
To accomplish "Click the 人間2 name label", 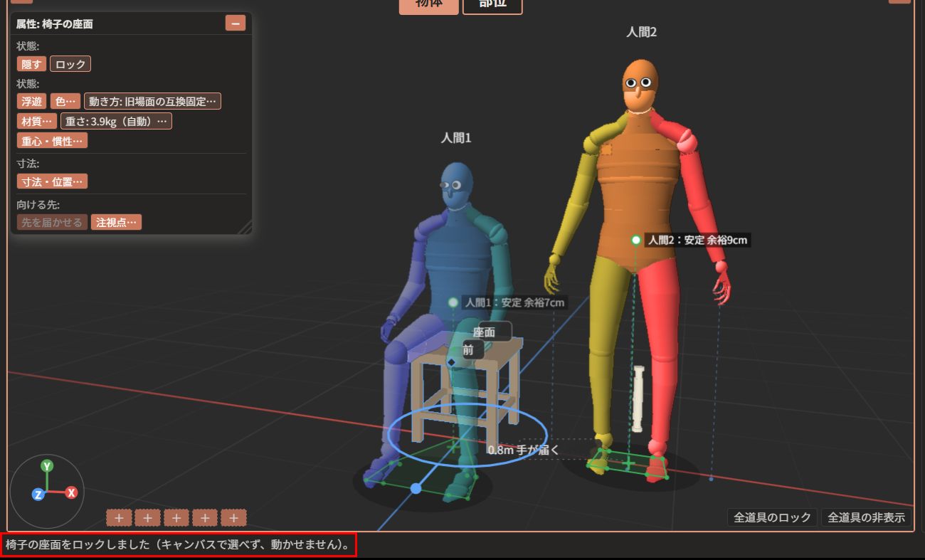I will [643, 32].
